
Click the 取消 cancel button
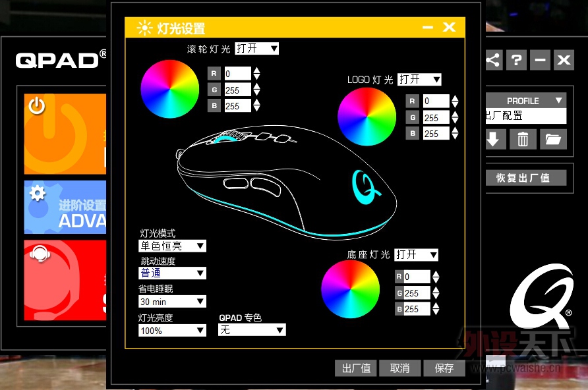click(x=399, y=368)
